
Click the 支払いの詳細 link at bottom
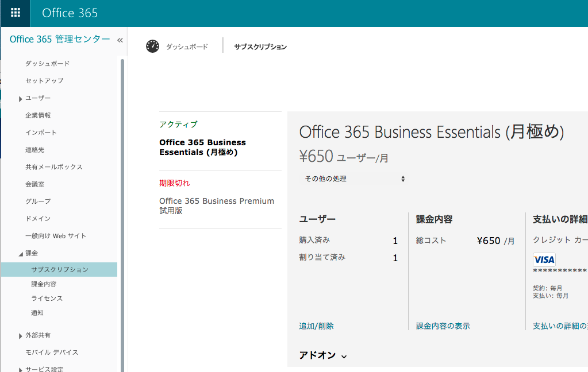click(x=560, y=326)
